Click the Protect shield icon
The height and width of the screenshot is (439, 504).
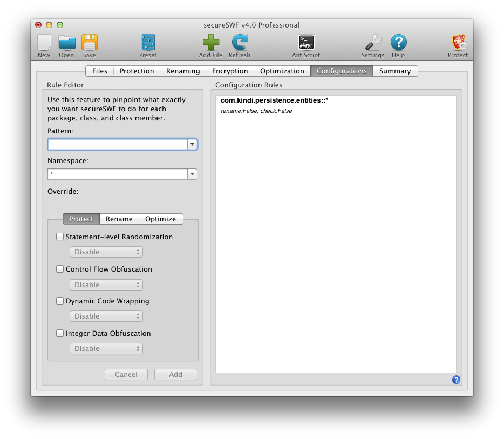[x=458, y=43]
